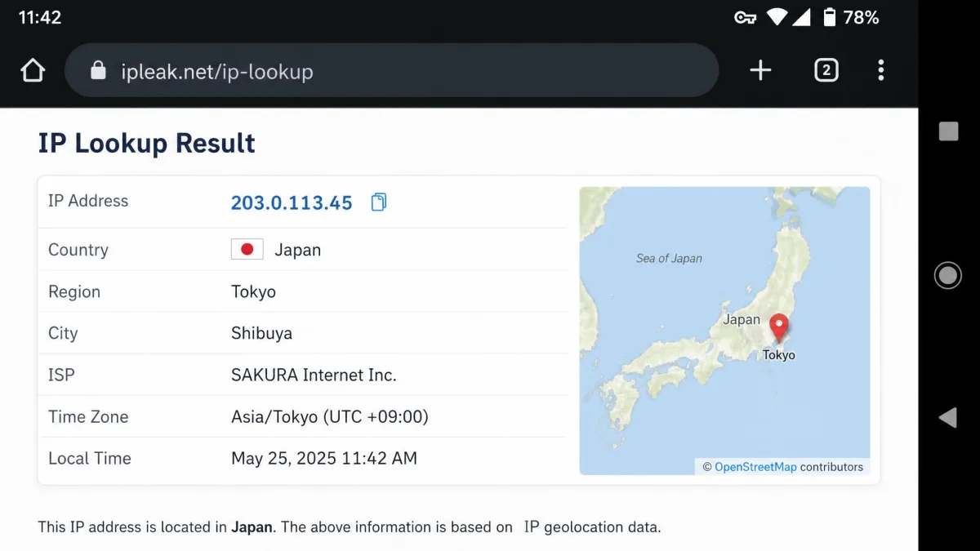
Task: Tap the Wi-Fi status icon
Action: point(777,17)
